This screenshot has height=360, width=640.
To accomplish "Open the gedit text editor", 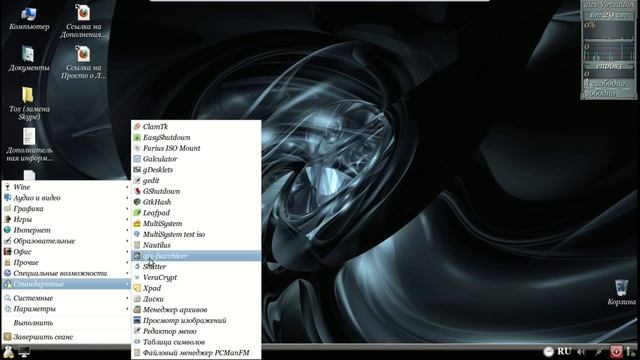I will coord(196,180).
